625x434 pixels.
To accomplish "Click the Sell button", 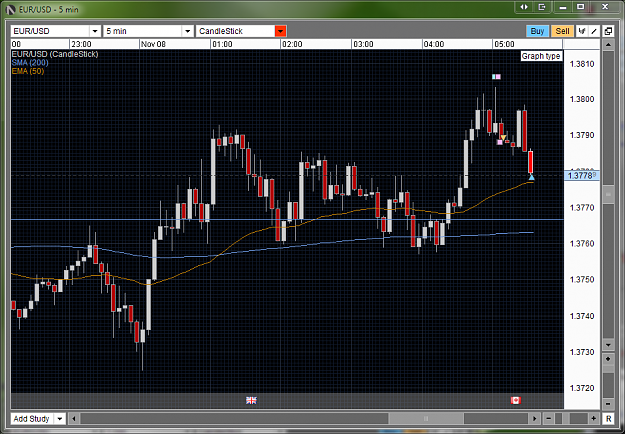I will coord(562,31).
